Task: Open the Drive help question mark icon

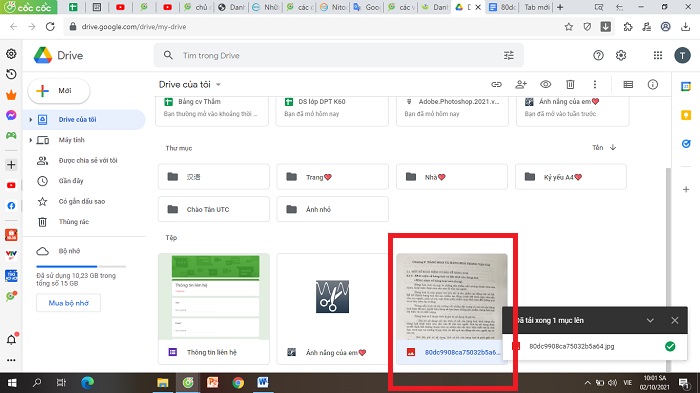Action: tap(598, 55)
